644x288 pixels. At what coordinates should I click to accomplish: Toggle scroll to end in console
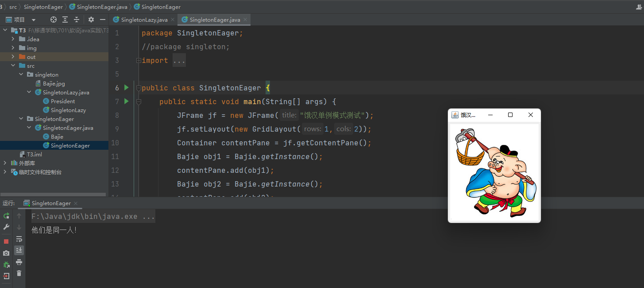click(19, 250)
